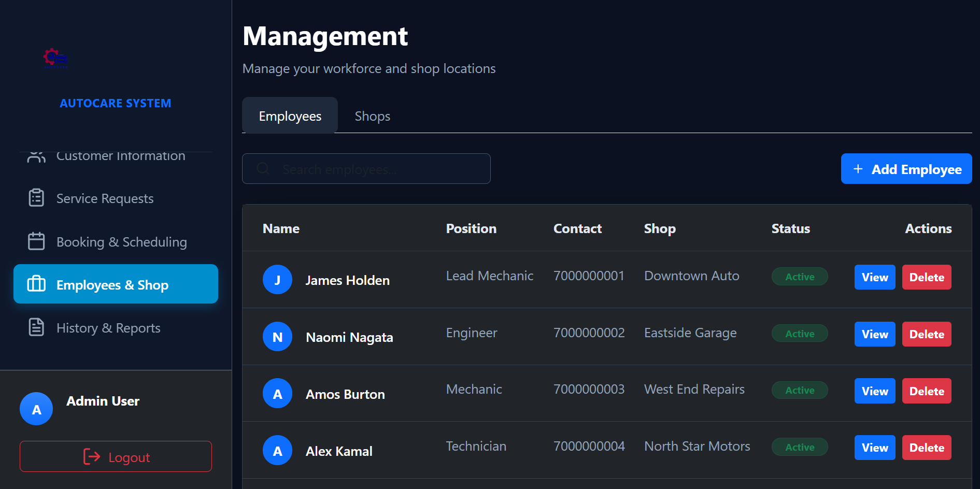Click the Actions column header

[928, 228]
